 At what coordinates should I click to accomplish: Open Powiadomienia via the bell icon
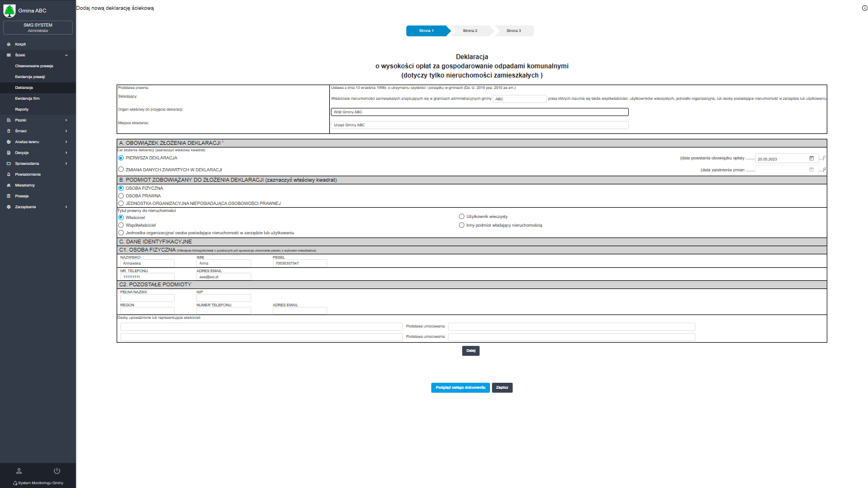coord(9,175)
